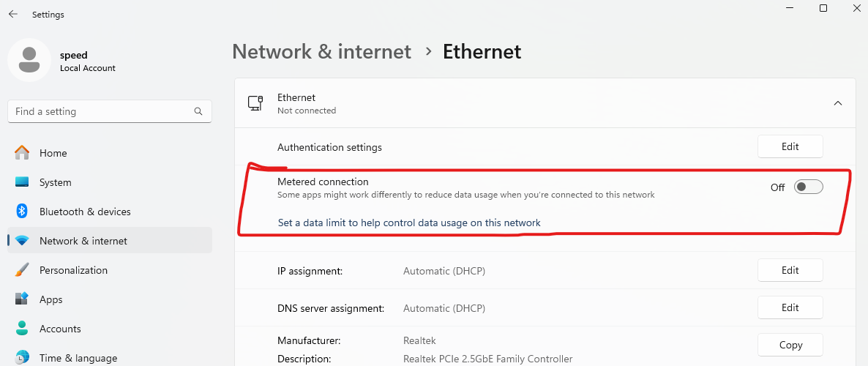Click the System monitor icon in sidebar
Viewport: 868px width, 366px height.
(x=22, y=182)
